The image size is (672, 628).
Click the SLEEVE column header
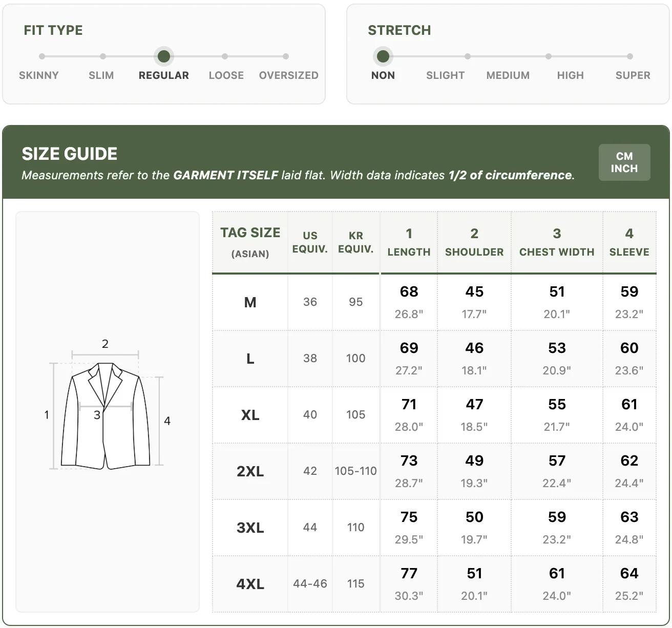[x=629, y=242]
